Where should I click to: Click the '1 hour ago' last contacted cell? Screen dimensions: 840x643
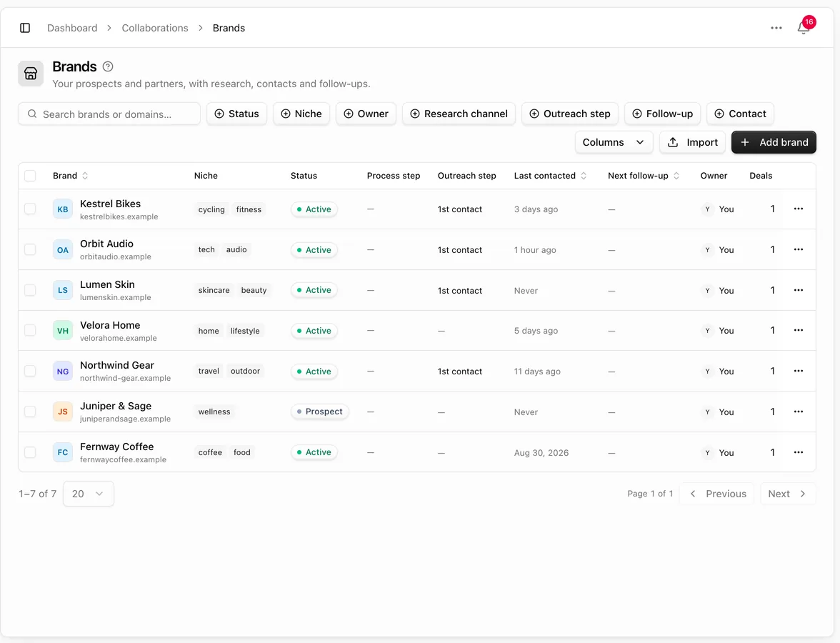[x=535, y=250]
